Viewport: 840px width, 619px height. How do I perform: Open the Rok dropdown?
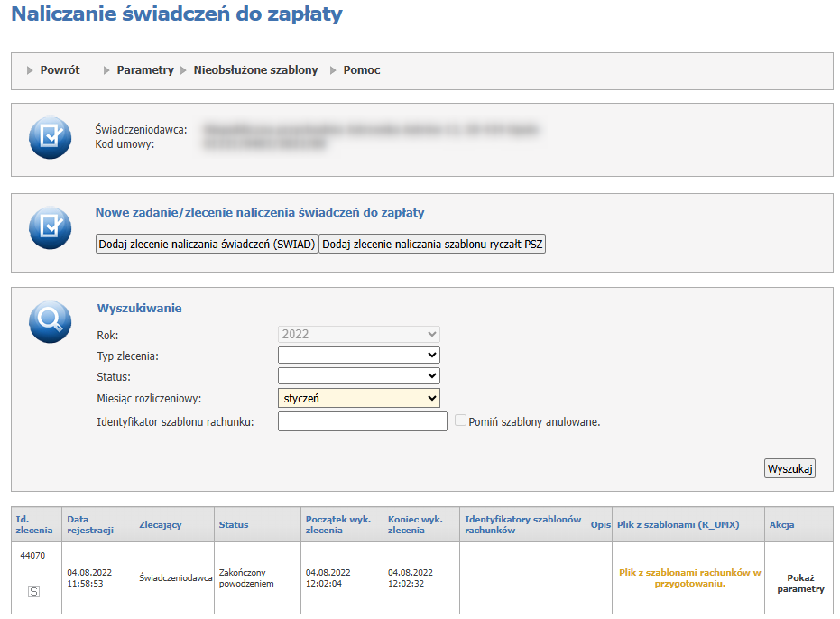click(358, 334)
